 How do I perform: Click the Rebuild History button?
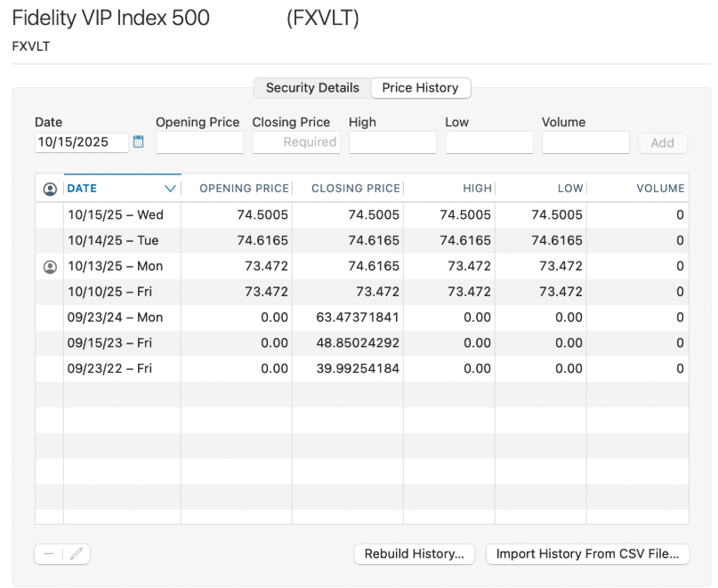point(415,554)
